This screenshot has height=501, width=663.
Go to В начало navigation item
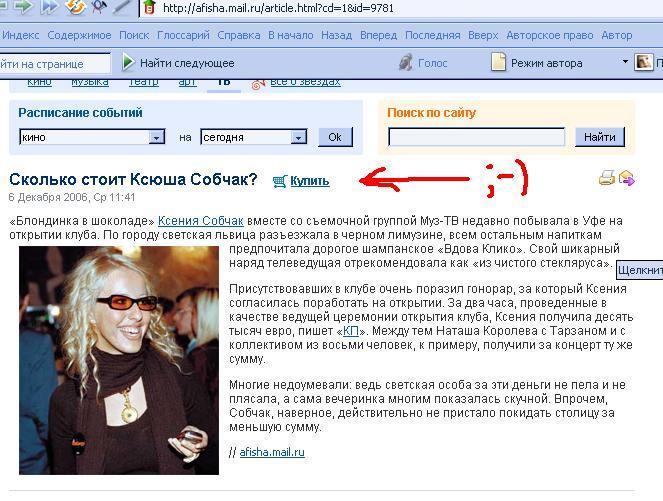point(290,35)
